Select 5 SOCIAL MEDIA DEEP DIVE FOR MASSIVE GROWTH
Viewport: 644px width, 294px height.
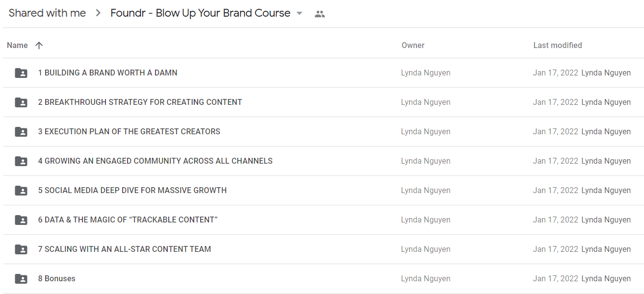[132, 190]
